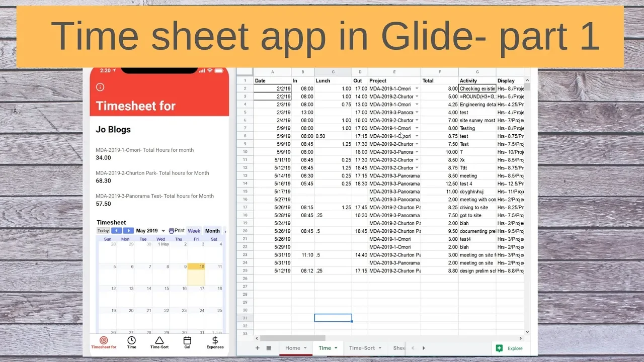Screen dimensions: 644x362
Task: Switch calendar to Month view
Action: [x=212, y=231]
